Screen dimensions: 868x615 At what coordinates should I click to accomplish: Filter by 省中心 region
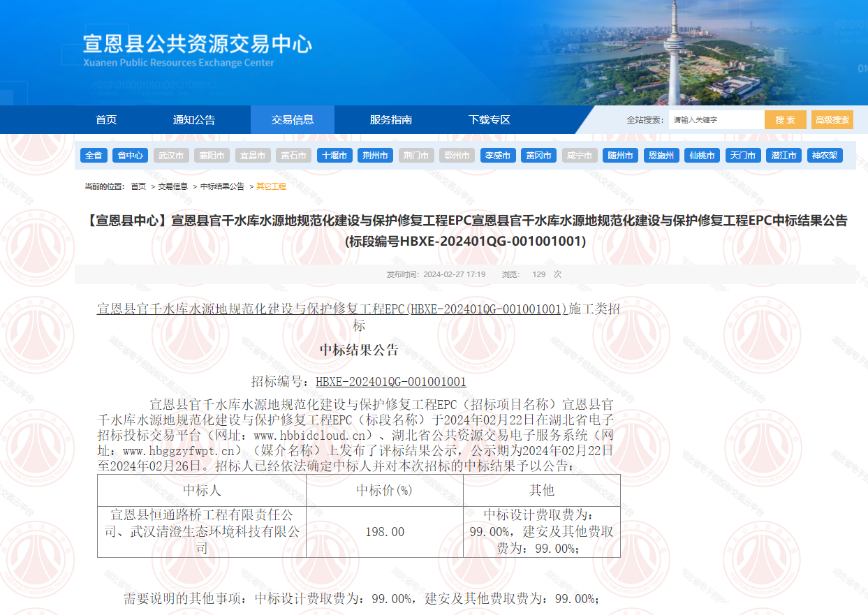pyautogui.click(x=130, y=156)
